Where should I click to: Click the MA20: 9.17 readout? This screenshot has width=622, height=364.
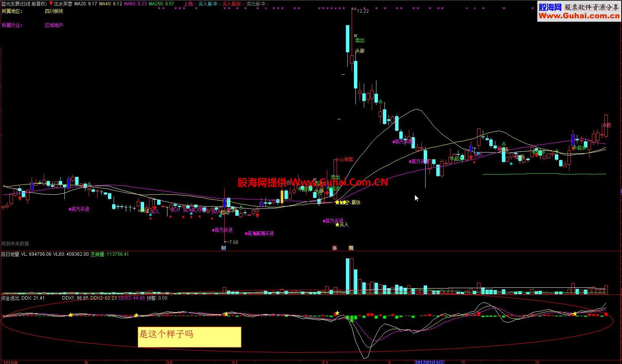(x=85, y=3)
